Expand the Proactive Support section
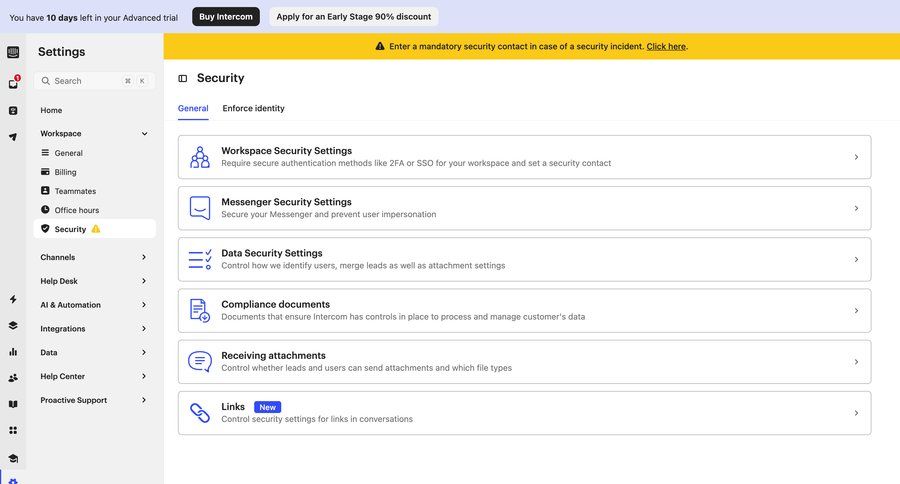The width and height of the screenshot is (900, 484). pos(144,400)
